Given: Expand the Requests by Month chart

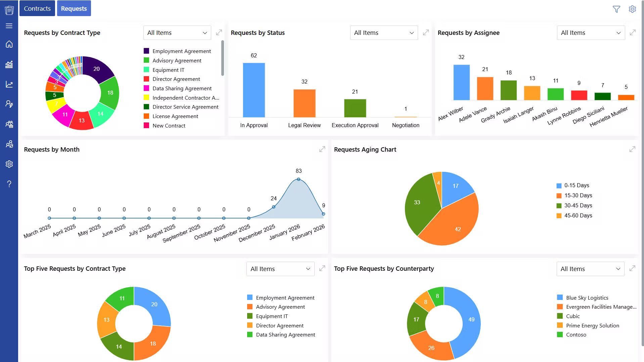Looking at the screenshot, I should [322, 149].
